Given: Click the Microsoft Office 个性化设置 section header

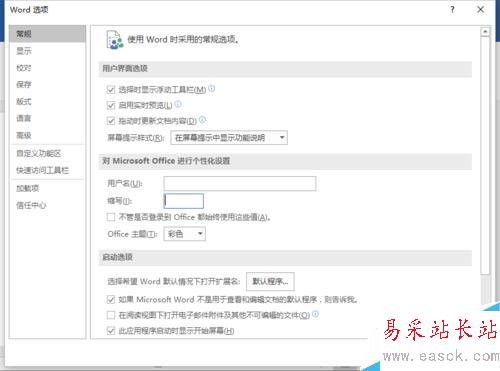Looking at the screenshot, I should [x=285, y=161].
